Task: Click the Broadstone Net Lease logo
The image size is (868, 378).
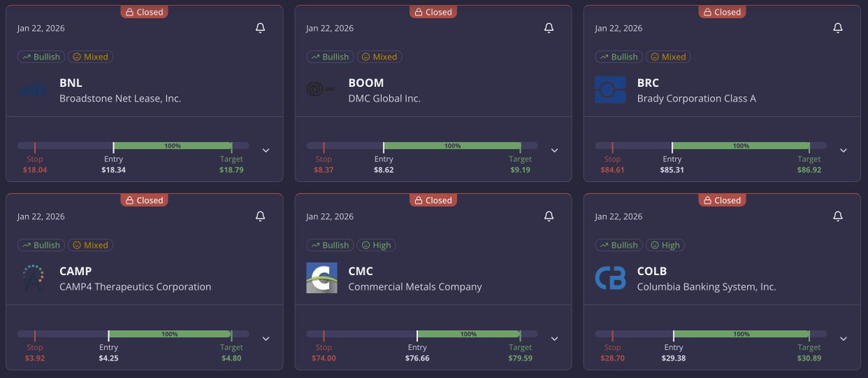Action: [x=33, y=90]
